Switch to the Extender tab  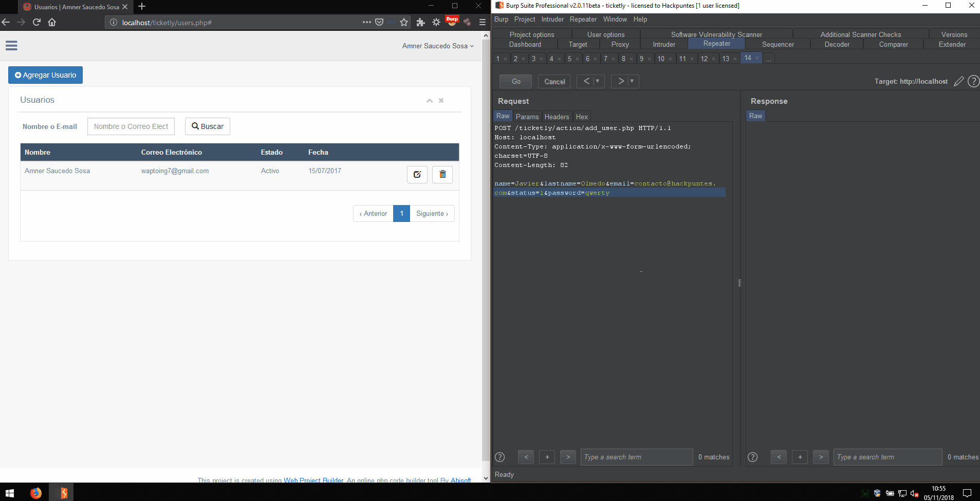coord(952,45)
